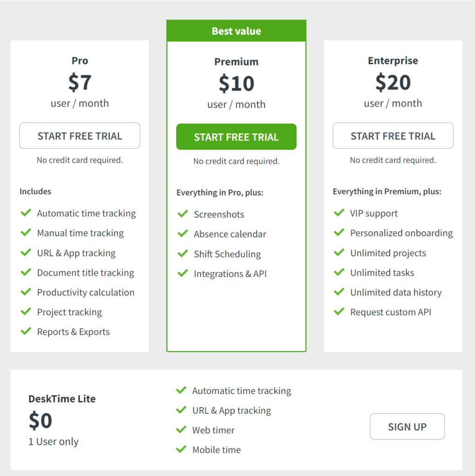Viewport: 475px width, 476px height.
Task: Click the checkmark beside Integrations & API
Action: [x=182, y=273]
